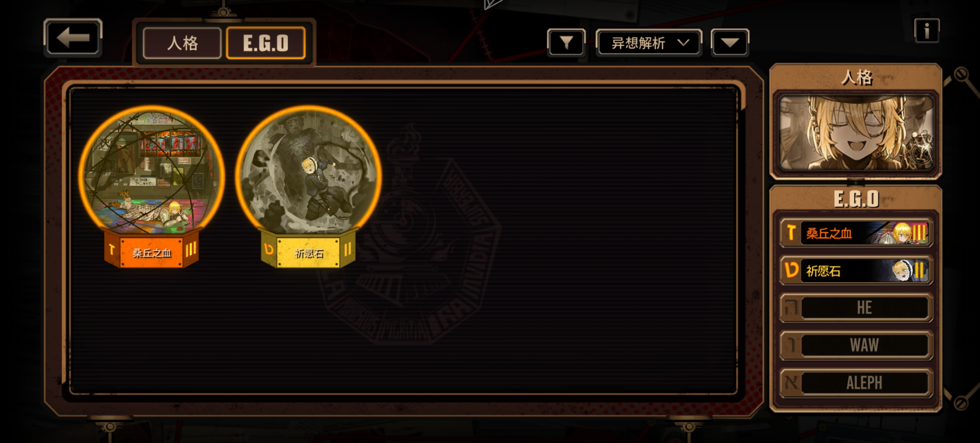Expand the 异想解析 sort dropdown
This screenshot has width=980, height=443.
[x=649, y=42]
